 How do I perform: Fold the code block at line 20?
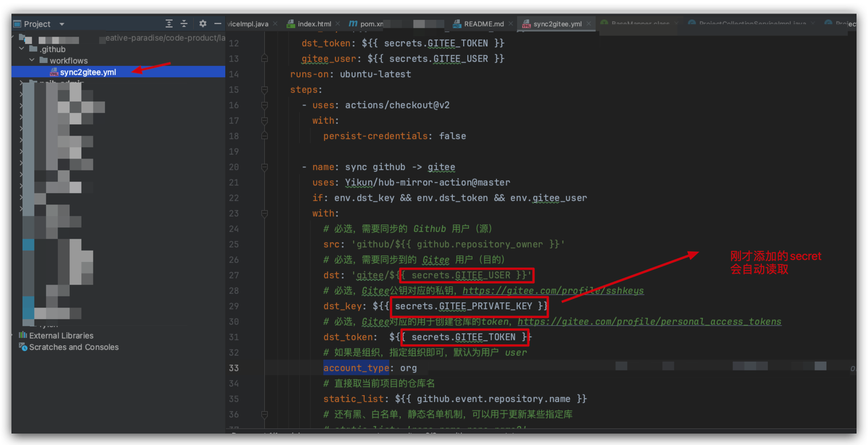(264, 167)
